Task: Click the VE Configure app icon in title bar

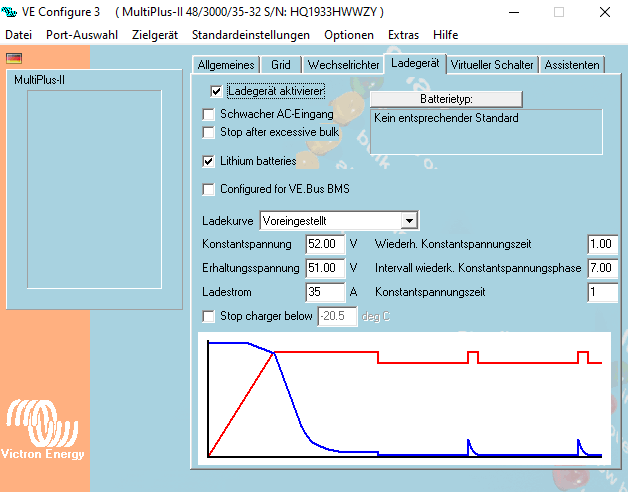Action: coord(9,12)
